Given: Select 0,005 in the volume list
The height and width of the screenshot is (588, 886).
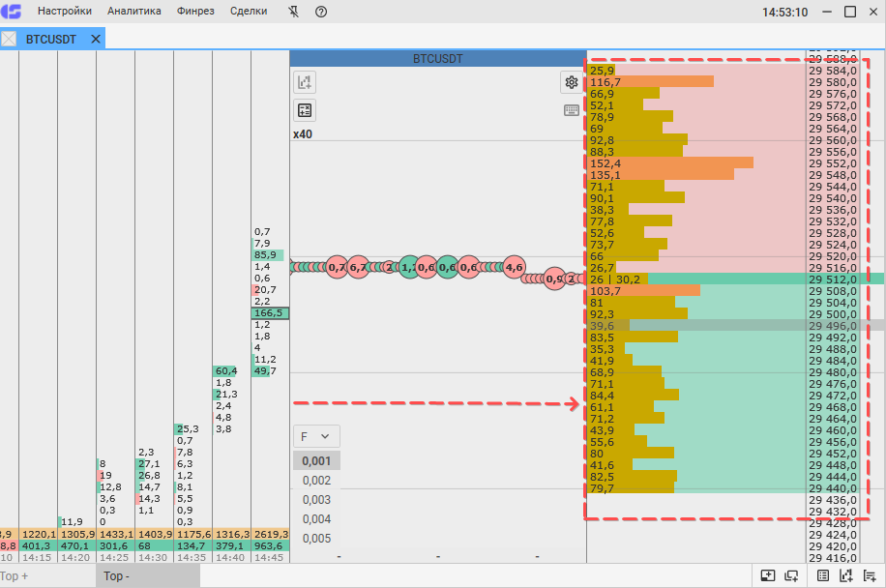Looking at the screenshot, I should (316, 539).
